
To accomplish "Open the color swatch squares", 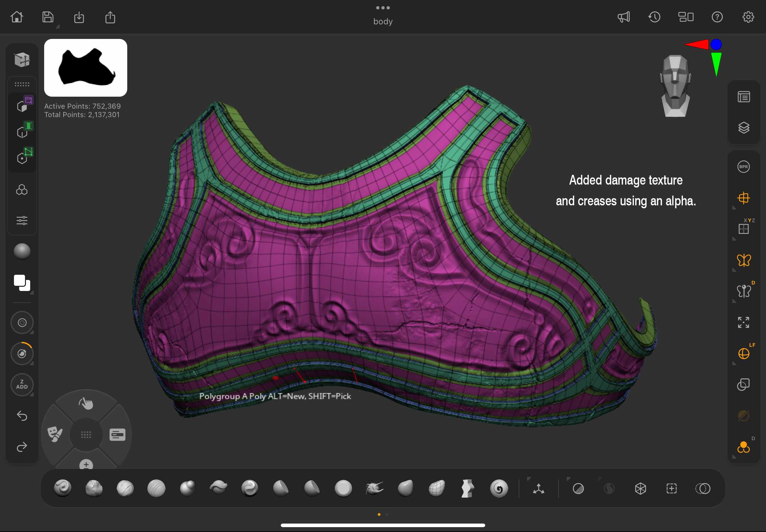I will (x=22, y=283).
